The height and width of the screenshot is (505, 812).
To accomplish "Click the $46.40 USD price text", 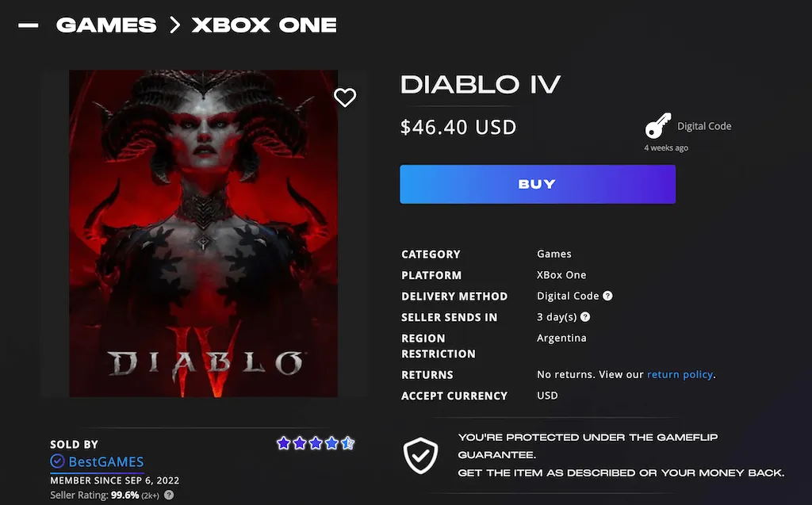I will click(x=458, y=128).
